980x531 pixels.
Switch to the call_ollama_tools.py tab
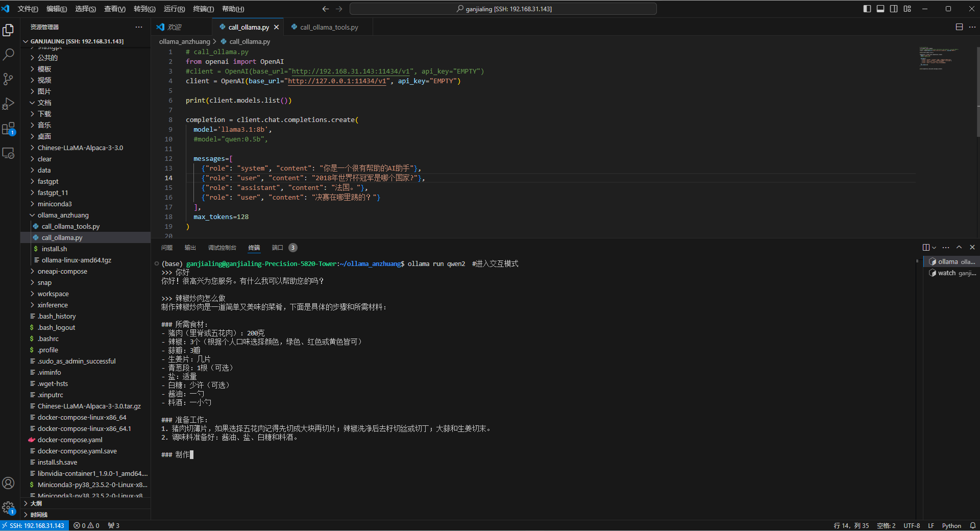[329, 27]
